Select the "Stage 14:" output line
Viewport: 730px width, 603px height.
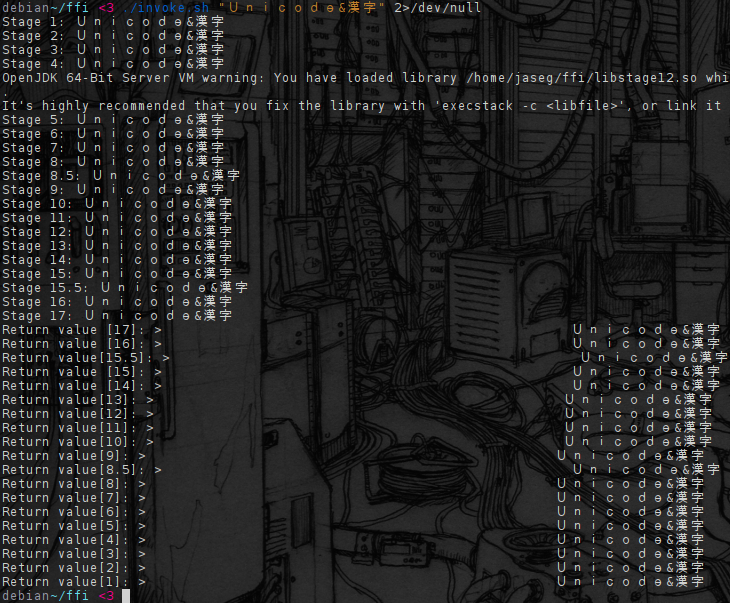point(117,259)
